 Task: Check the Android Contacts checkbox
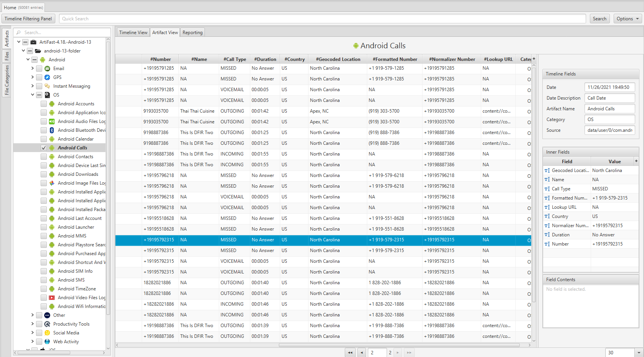(x=44, y=157)
